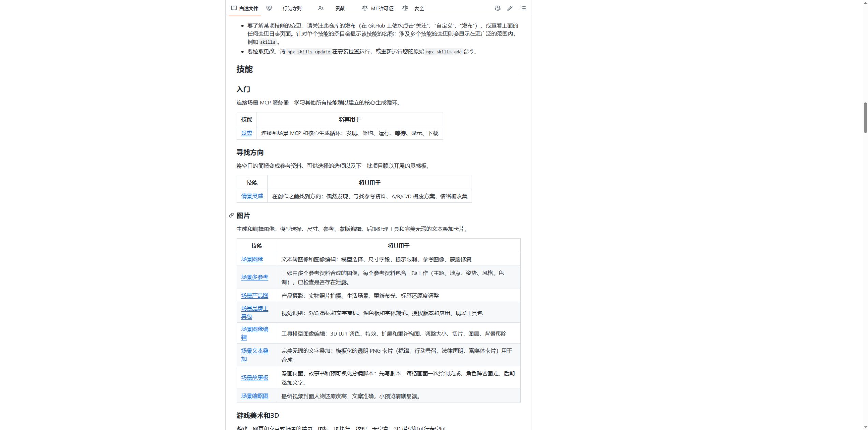Click the 'npx skills update' code snippet
This screenshot has height=430, width=868.
point(309,52)
